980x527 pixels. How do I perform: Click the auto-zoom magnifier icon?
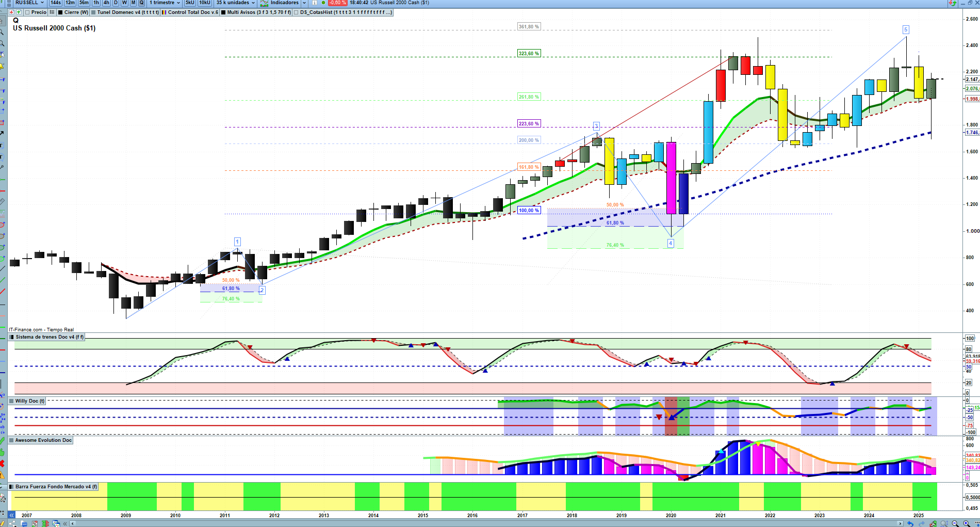[944, 523]
